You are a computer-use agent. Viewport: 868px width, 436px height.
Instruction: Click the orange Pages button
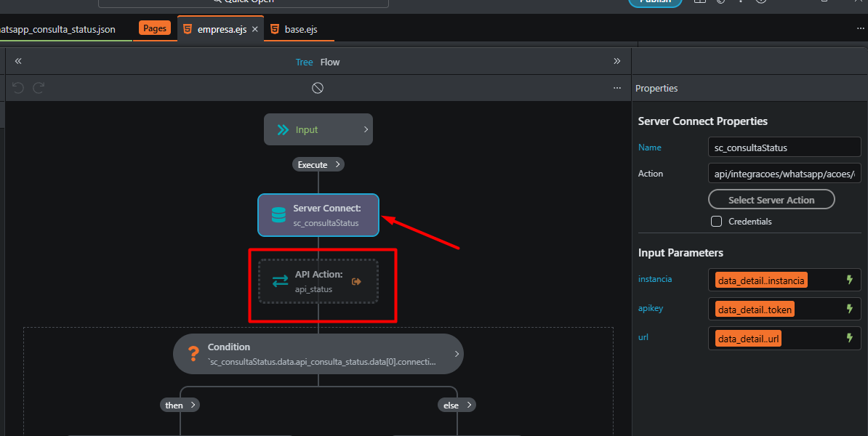(155, 28)
